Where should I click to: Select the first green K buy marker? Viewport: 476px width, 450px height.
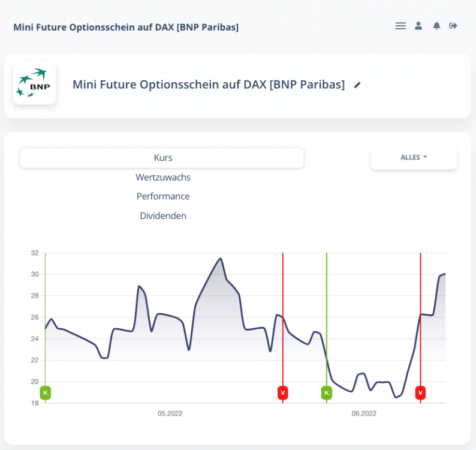coord(45,392)
